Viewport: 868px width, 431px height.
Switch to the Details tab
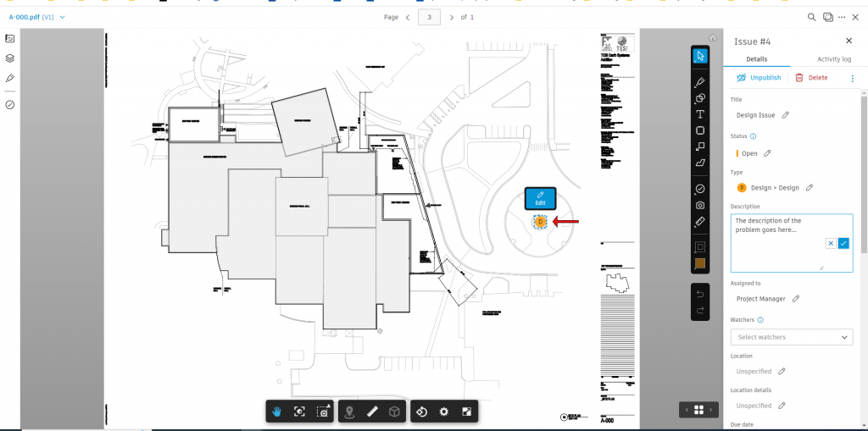coord(757,59)
